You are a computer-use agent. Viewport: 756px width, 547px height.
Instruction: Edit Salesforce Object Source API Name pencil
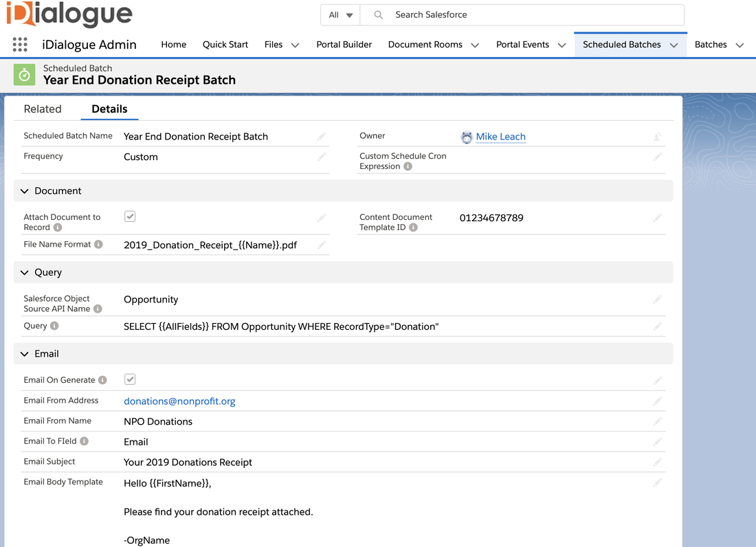click(657, 300)
